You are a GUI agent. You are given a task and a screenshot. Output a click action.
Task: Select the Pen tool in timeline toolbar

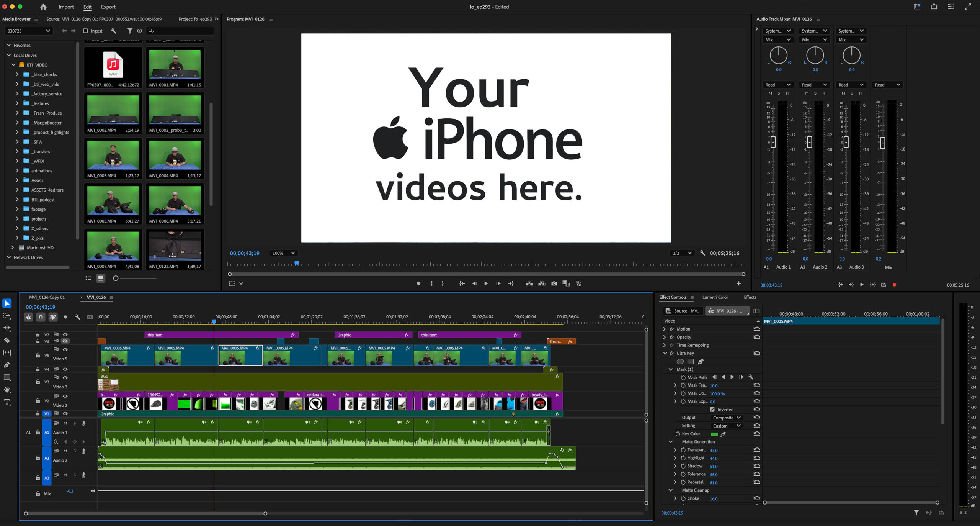(7, 365)
